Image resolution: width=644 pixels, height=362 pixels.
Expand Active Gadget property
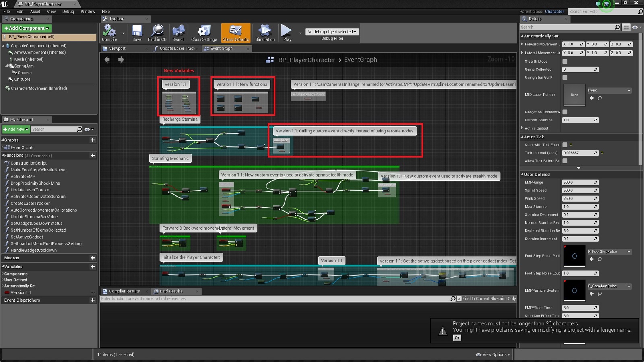coord(522,128)
